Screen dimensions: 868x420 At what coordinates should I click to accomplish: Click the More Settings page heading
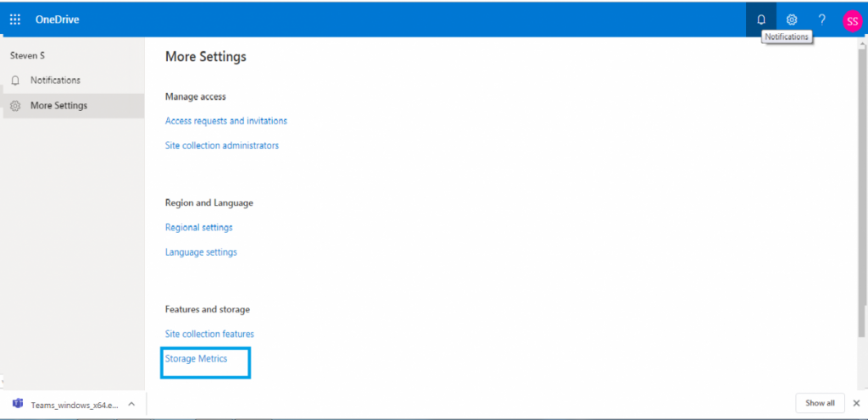pos(205,57)
